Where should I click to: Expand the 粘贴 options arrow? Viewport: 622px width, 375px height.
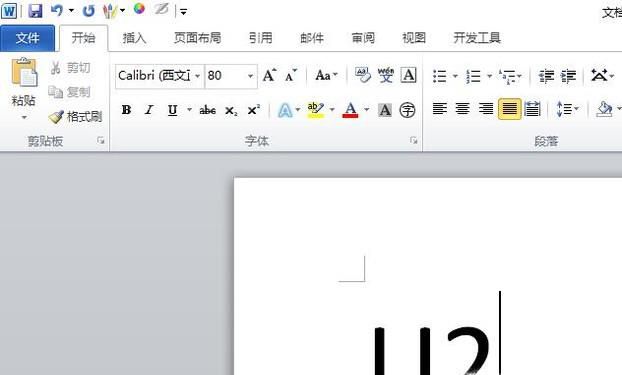click(x=24, y=117)
